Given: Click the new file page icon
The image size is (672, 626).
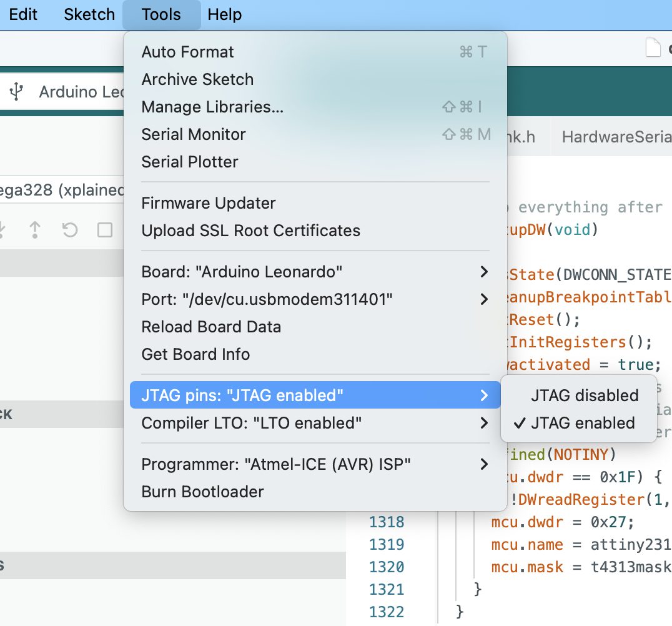Looking at the screenshot, I should pos(653,47).
